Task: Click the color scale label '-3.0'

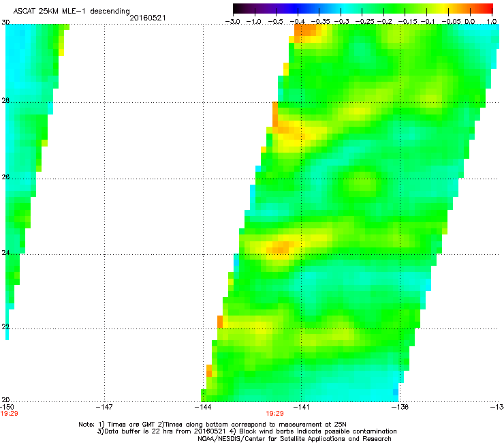Action: [x=232, y=22]
